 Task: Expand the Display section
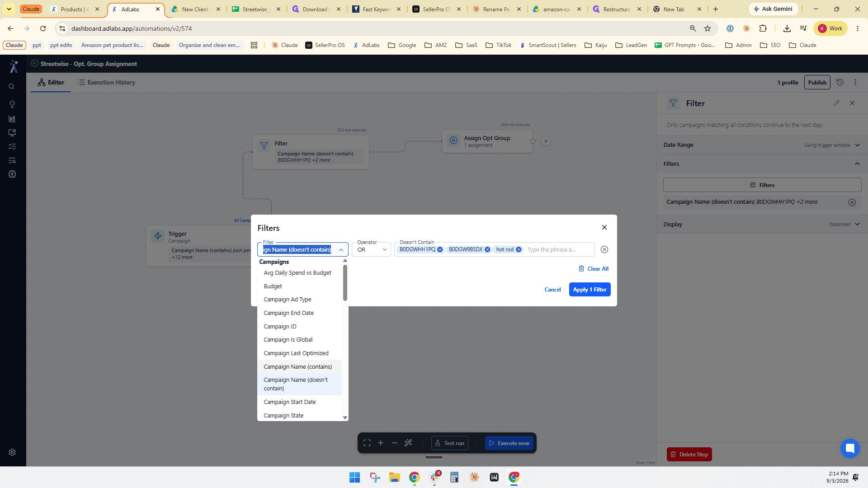click(x=762, y=225)
